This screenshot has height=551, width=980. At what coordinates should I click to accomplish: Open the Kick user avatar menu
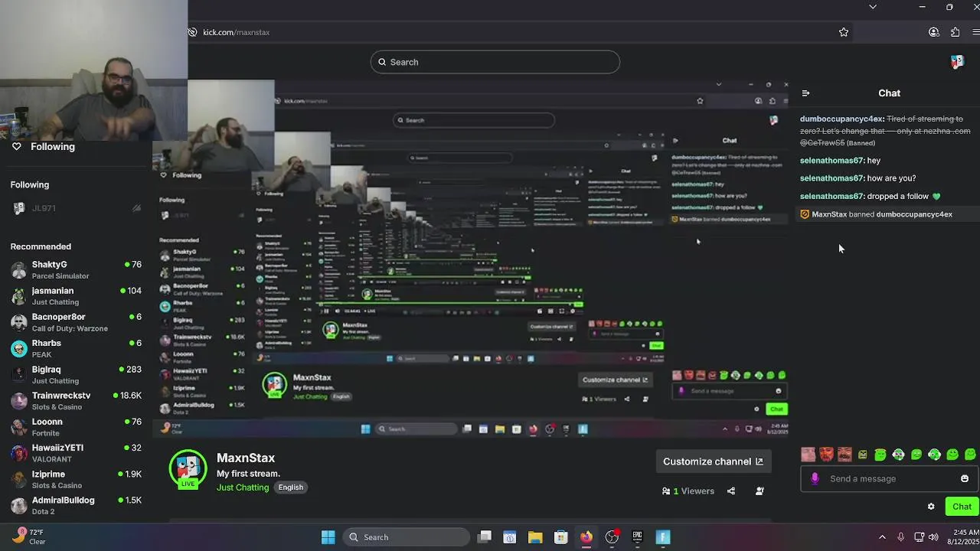click(957, 62)
